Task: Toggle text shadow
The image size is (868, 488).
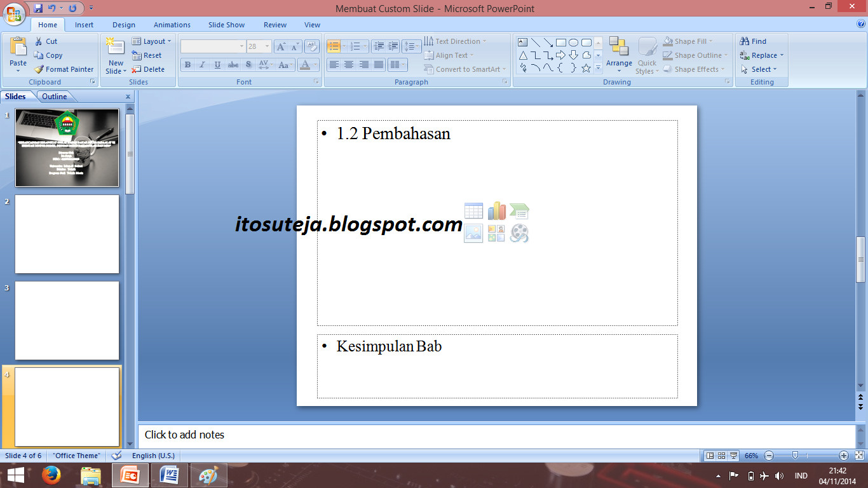Action: [248, 65]
